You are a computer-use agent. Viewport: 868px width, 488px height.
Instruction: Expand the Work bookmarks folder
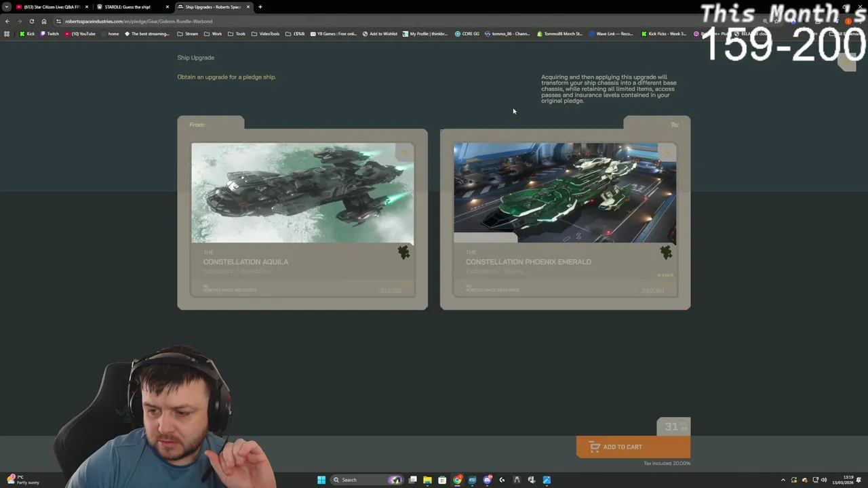click(213, 34)
